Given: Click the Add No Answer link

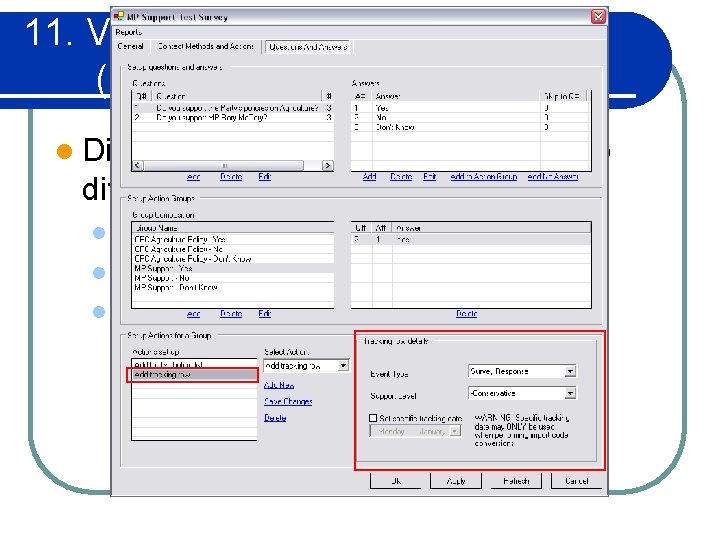Looking at the screenshot, I should tap(553, 177).
